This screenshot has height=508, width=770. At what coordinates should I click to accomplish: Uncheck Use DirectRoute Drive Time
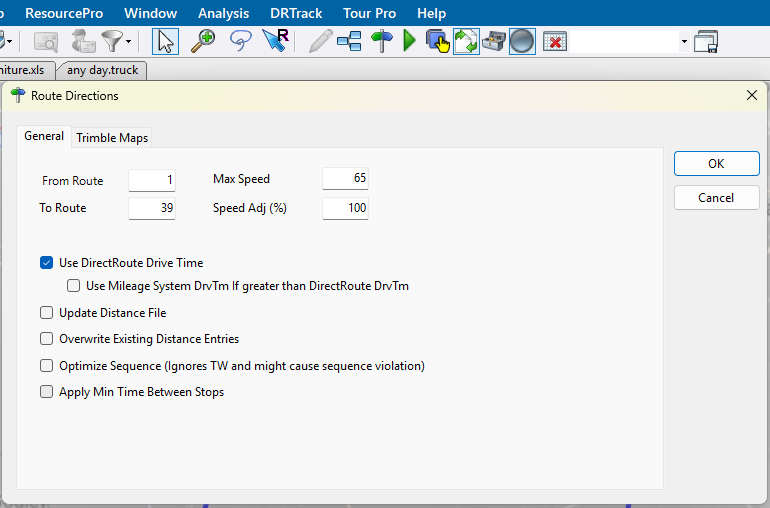46,263
